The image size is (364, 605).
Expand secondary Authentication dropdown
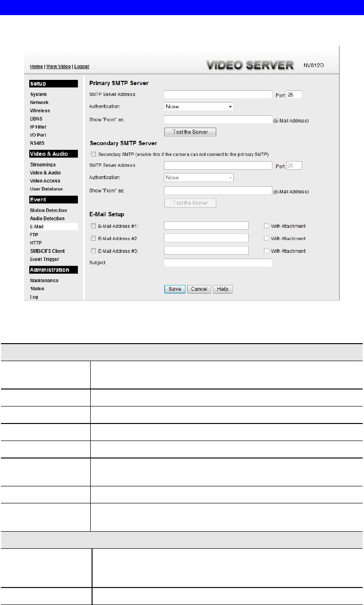pyautogui.click(x=199, y=178)
